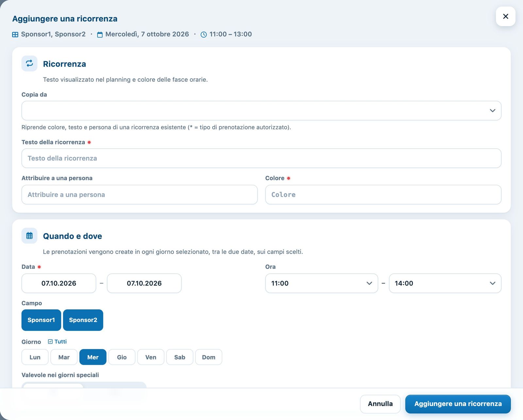Click the Attribuire a una persona field

click(140, 195)
